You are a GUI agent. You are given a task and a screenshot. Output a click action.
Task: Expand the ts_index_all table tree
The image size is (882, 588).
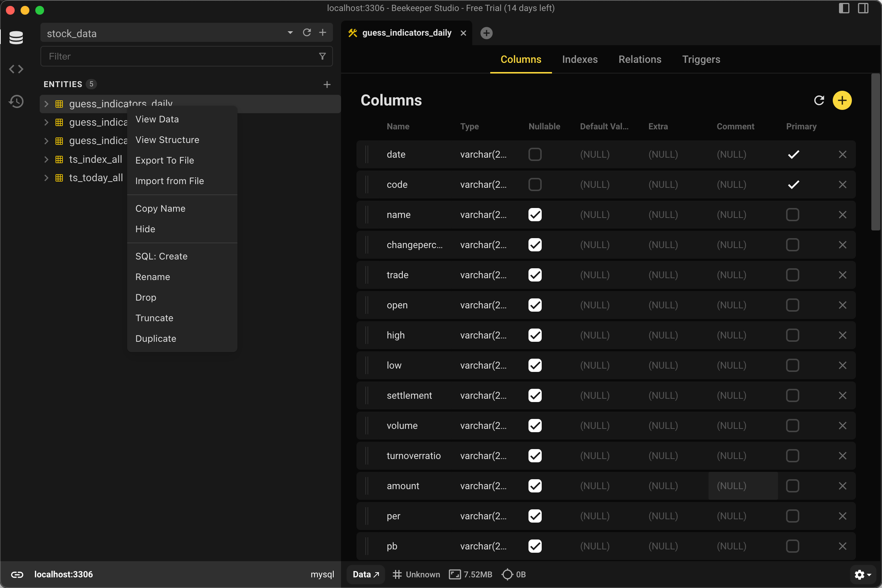pyautogui.click(x=46, y=159)
